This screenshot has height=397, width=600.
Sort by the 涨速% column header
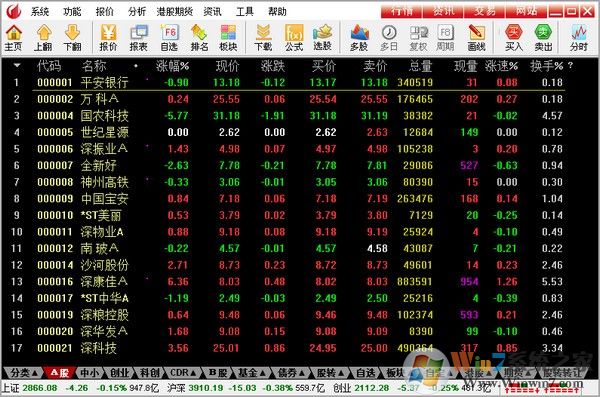[501, 66]
